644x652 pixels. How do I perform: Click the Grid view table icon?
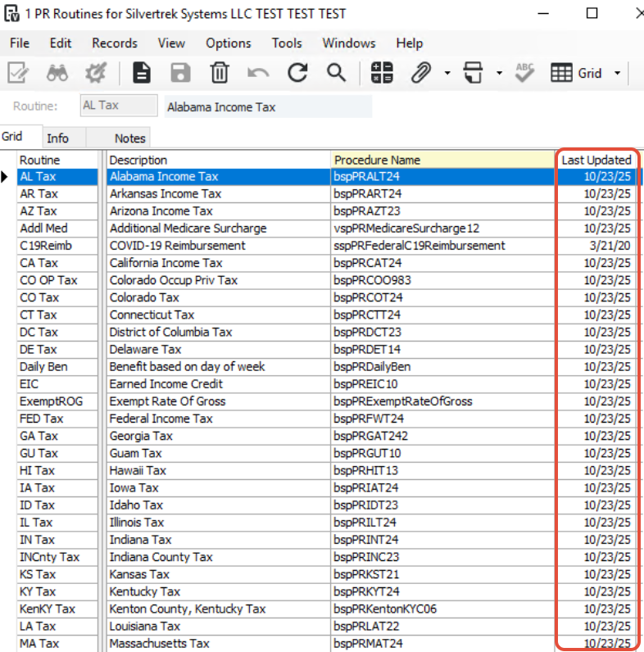(x=561, y=73)
